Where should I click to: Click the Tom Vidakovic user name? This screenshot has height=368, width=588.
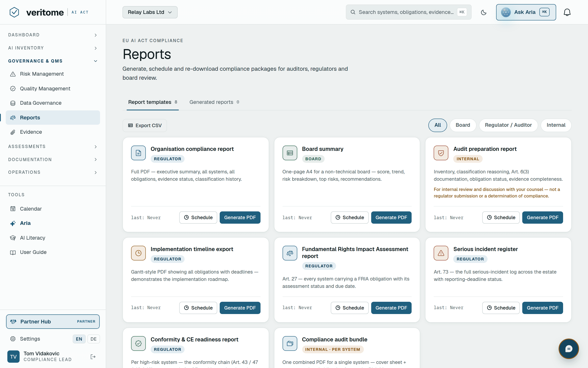click(41, 353)
